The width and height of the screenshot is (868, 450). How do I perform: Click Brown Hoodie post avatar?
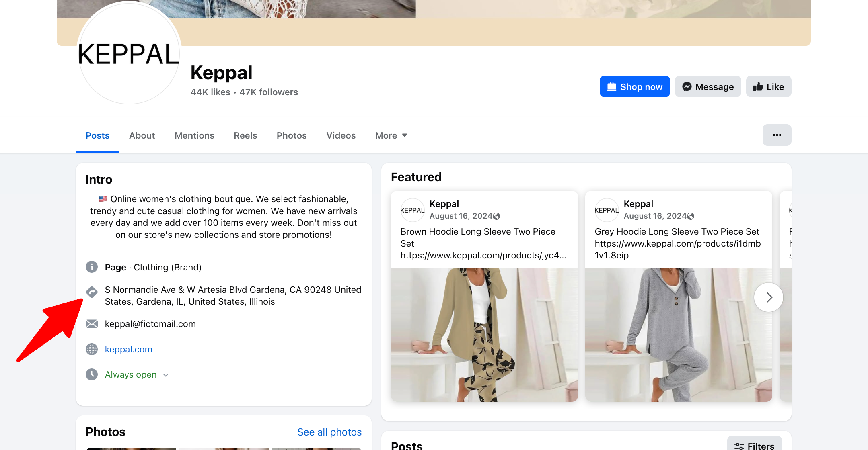(412, 210)
